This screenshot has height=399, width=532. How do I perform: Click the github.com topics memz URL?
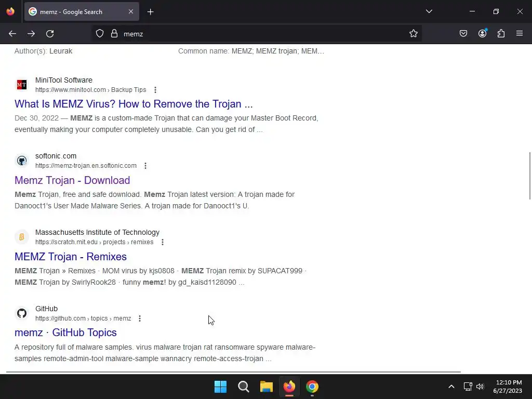(83, 318)
